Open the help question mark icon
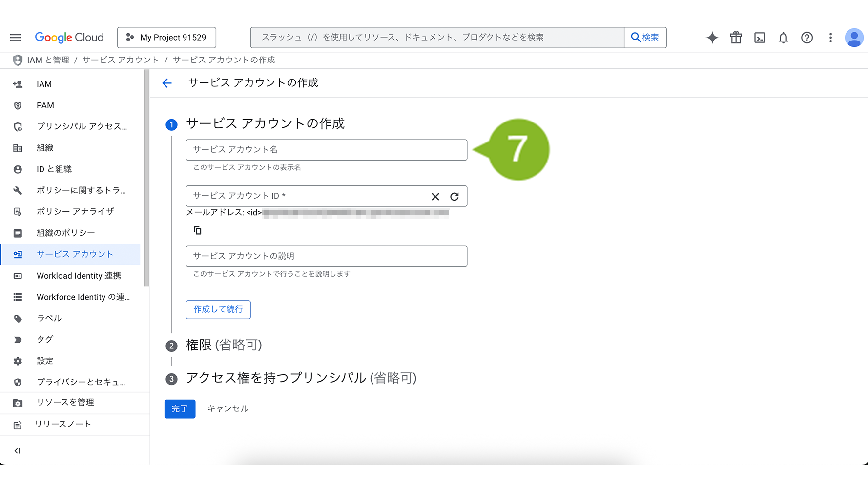Viewport: 868px width, 488px height. [807, 38]
